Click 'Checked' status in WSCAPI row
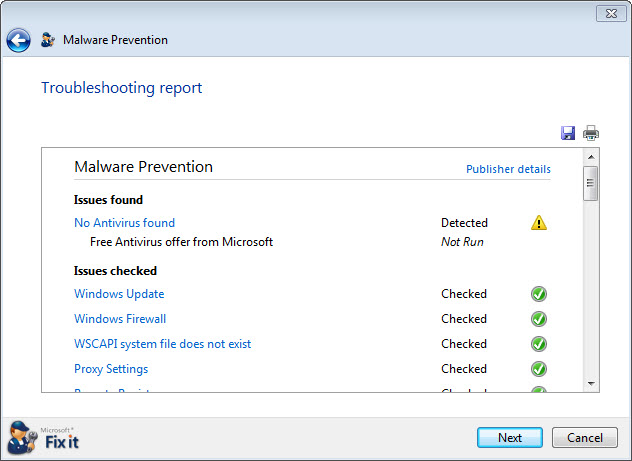The height and width of the screenshot is (461, 632). tap(464, 344)
